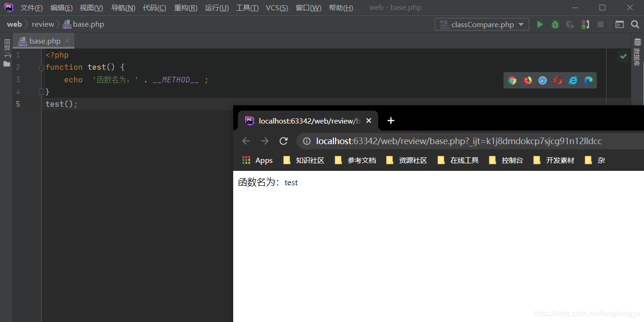Open the 资源社区 bookmark folder
The image size is (644, 322).
tap(407, 160)
